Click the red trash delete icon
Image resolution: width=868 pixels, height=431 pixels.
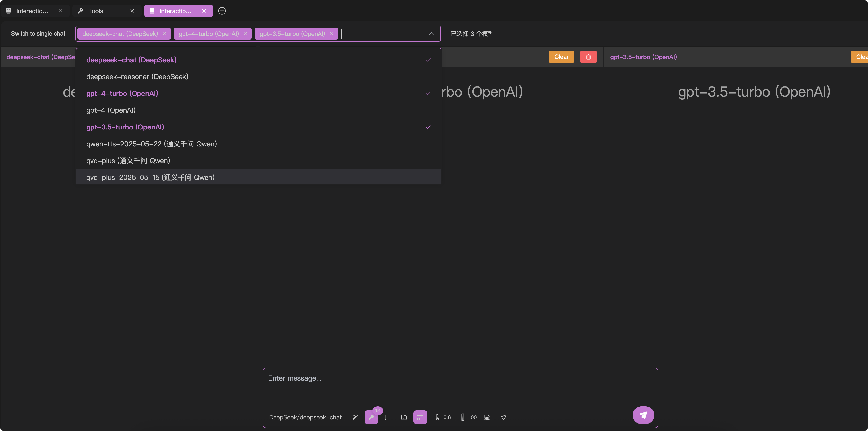(588, 57)
